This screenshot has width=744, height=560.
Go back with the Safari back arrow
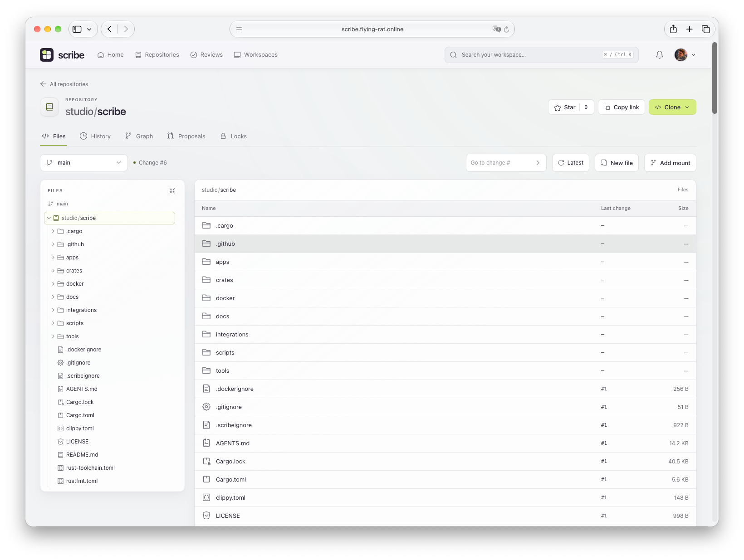pos(109,29)
